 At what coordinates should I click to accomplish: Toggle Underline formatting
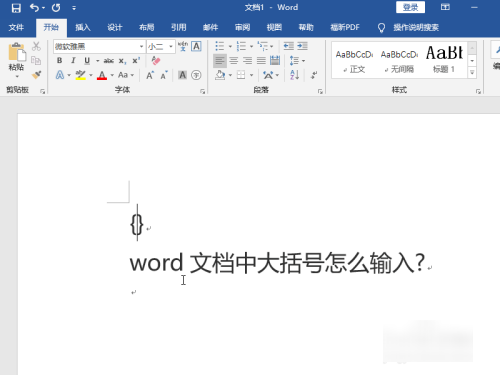tap(87, 61)
